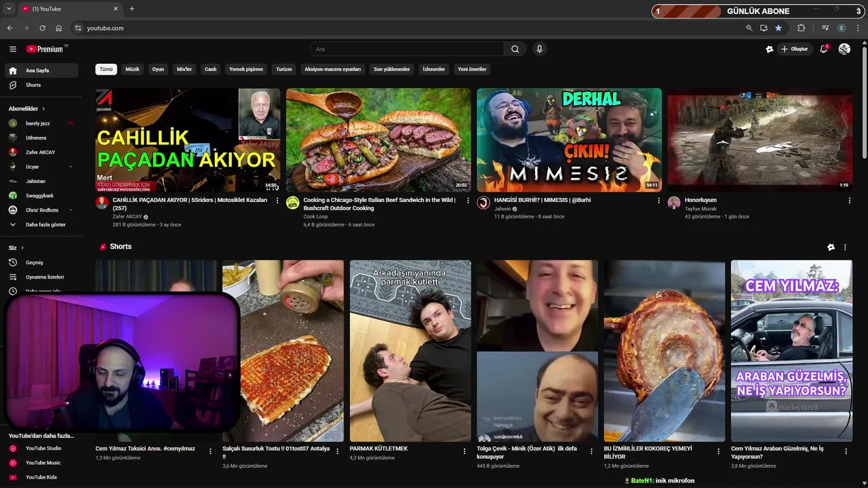Open the BU İZMİRLİLER KOKOREÇ short
The width and height of the screenshot is (868, 488).
click(x=664, y=351)
